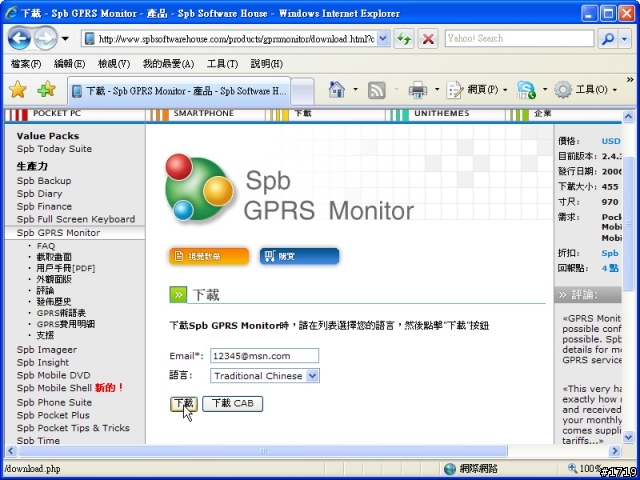Open the 檢視(V) menu
This screenshot has width=640, height=480.
(x=114, y=64)
